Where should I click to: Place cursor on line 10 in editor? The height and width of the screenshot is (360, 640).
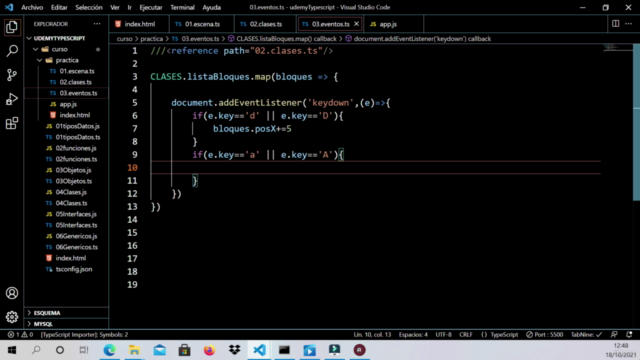pos(376,168)
